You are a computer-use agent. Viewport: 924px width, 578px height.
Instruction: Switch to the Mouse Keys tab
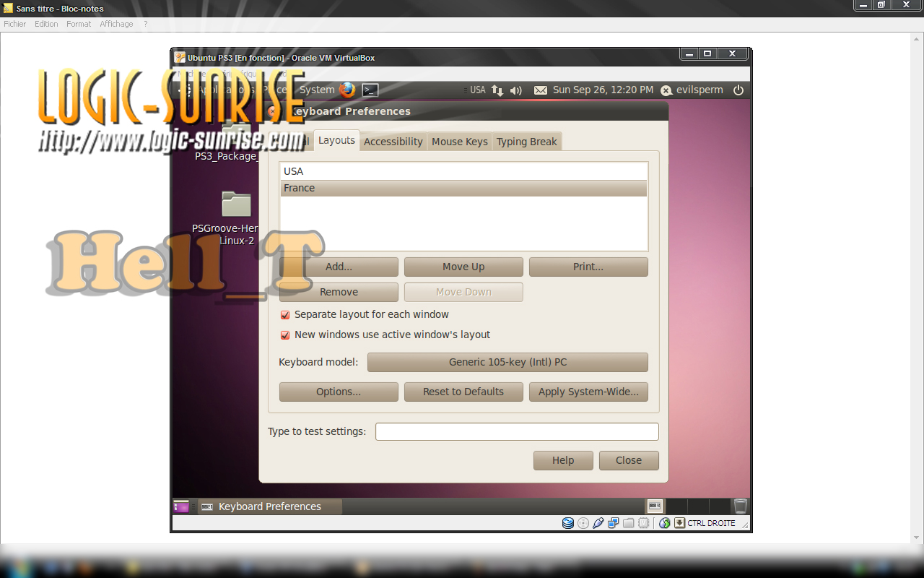pyautogui.click(x=460, y=142)
